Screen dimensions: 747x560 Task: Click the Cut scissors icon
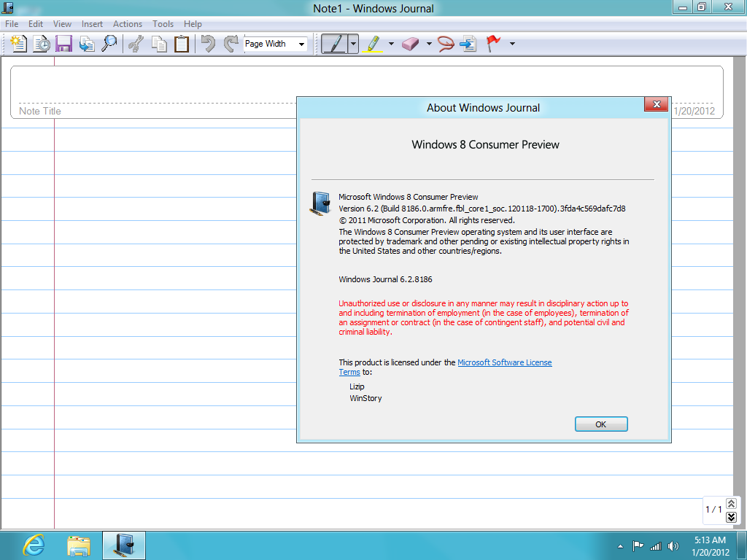tap(136, 44)
